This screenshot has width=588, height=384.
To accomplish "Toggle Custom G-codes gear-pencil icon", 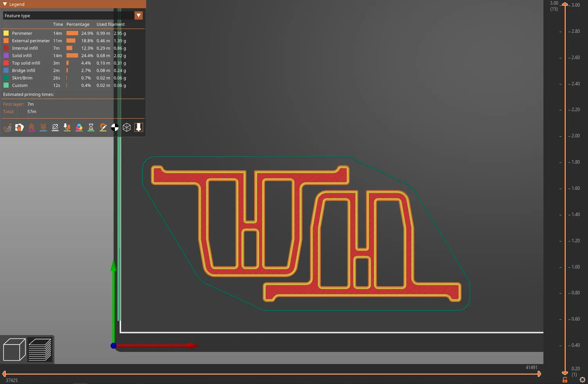I will pyautogui.click(x=103, y=127).
